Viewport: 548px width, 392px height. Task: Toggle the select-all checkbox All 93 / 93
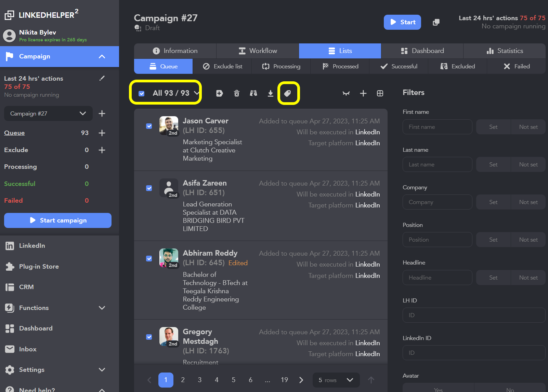pos(142,93)
